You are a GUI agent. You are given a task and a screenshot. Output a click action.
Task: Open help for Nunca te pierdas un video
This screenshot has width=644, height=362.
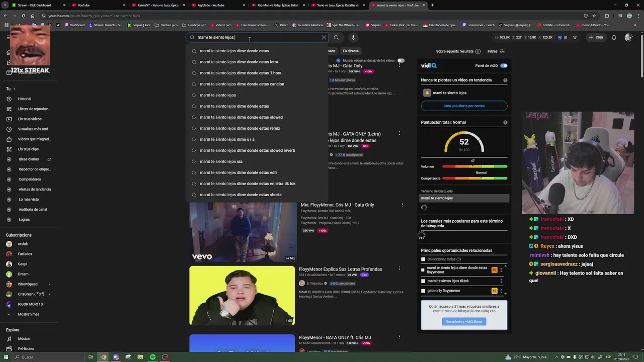(x=505, y=80)
